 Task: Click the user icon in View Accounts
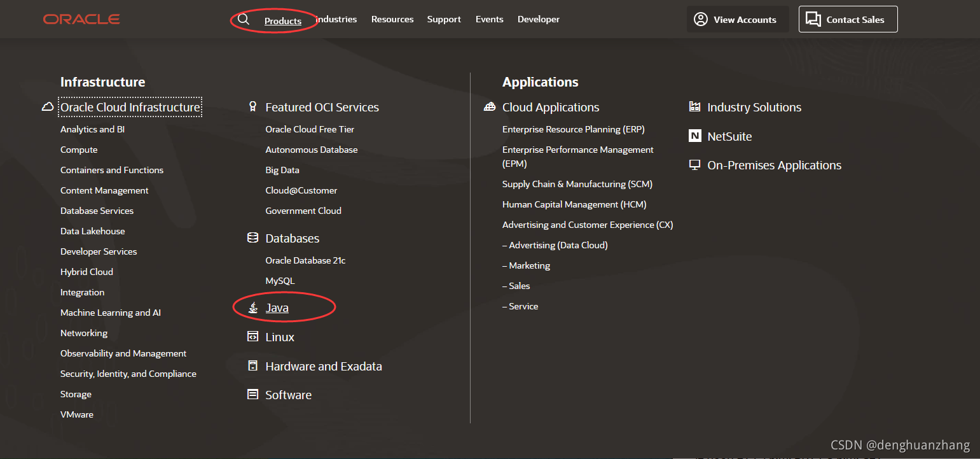(701, 19)
